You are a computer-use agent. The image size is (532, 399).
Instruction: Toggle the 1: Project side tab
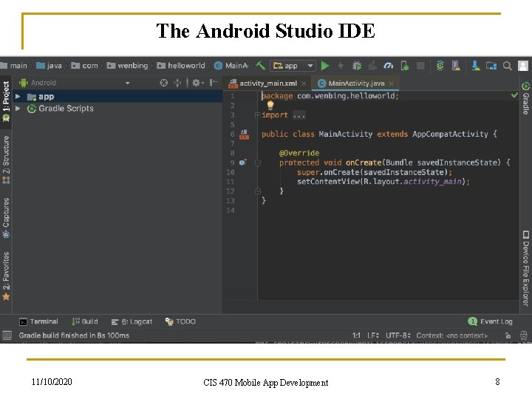[x=6, y=101]
